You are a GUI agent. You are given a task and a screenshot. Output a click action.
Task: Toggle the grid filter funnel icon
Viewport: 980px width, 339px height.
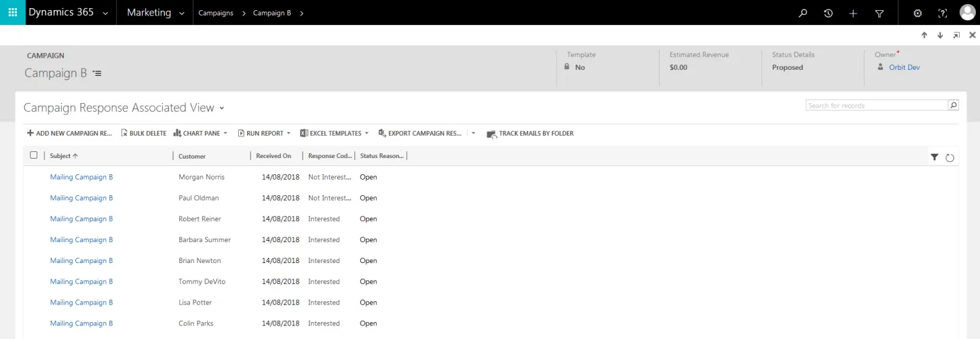click(x=935, y=157)
